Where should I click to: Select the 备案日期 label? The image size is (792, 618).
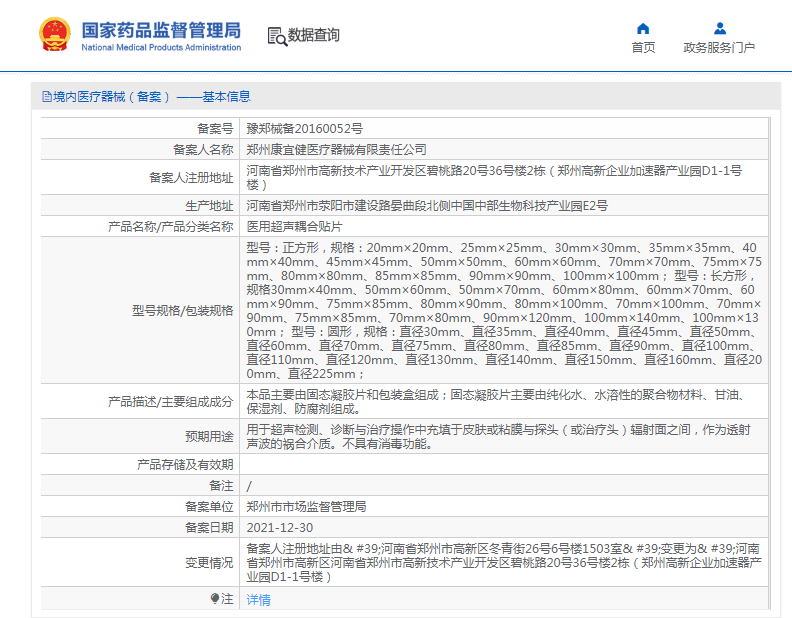(x=209, y=528)
